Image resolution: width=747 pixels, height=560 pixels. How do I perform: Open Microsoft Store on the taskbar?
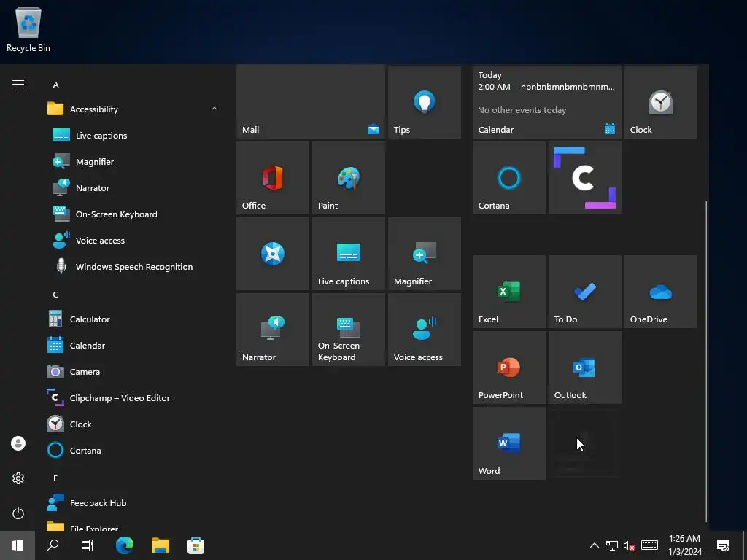point(196,545)
